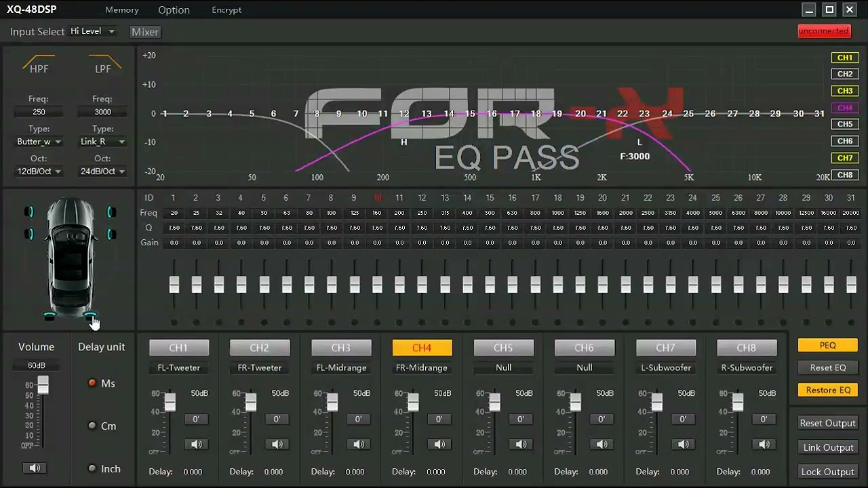This screenshot has height=488, width=868.
Task: Open LPF 24dB/Oct slope dropdown
Action: 102,171
